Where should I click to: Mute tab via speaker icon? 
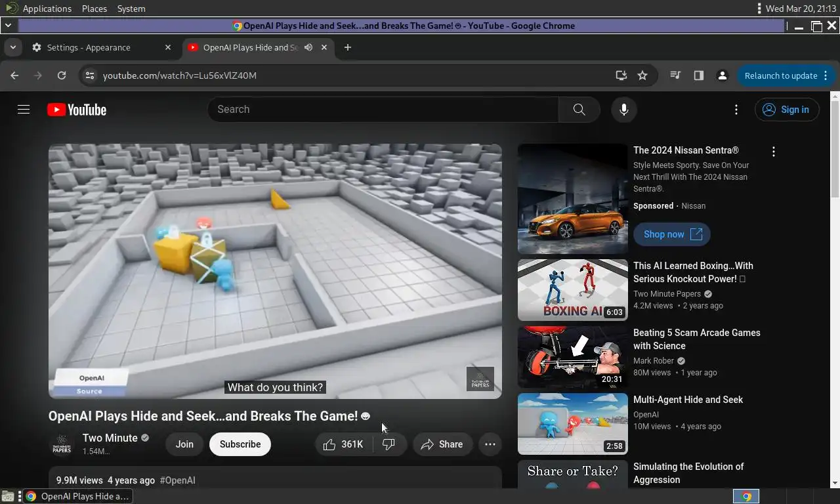[x=308, y=47]
